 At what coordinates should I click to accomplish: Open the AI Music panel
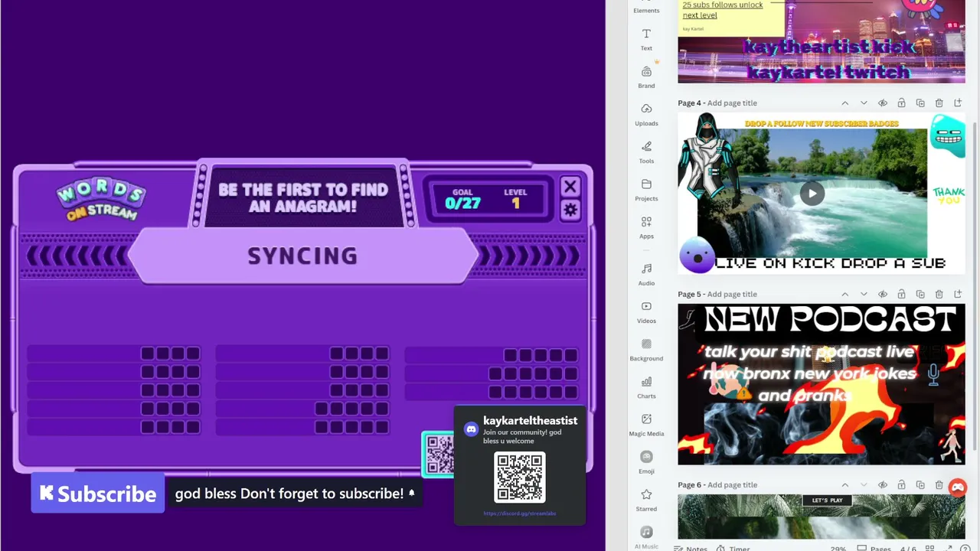point(646,536)
